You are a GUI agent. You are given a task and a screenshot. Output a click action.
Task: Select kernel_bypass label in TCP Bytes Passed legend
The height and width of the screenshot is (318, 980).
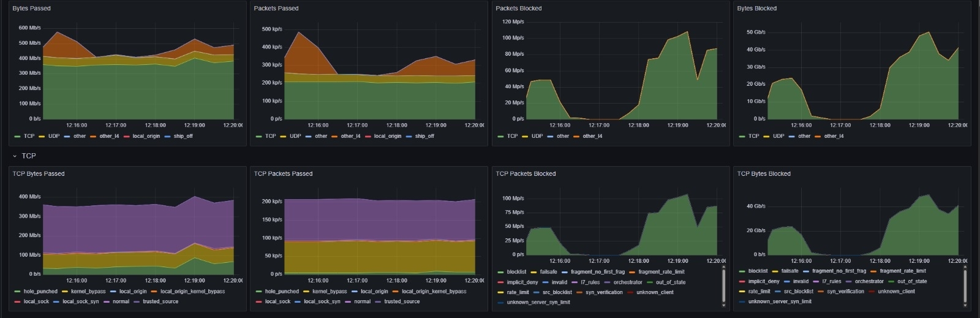(x=88, y=292)
